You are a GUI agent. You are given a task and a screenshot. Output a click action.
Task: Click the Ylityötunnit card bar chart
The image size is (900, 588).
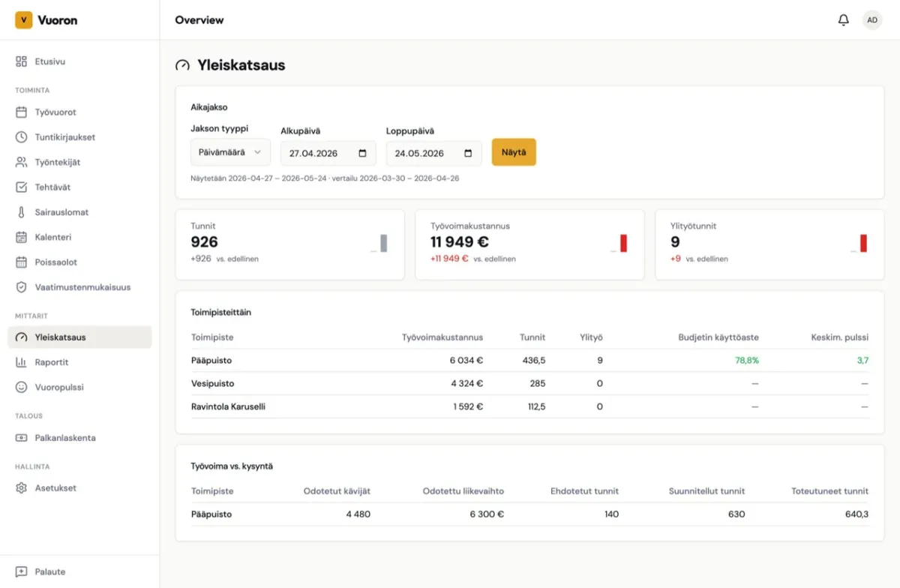(859, 243)
